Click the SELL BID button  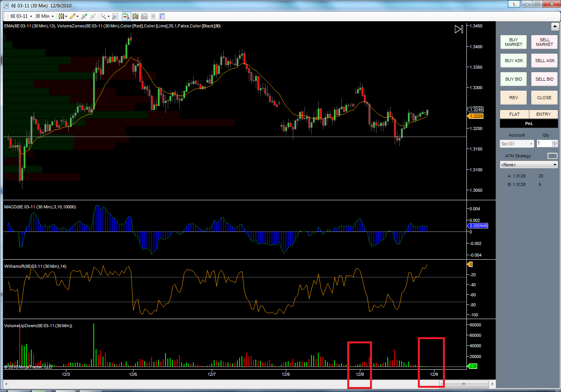tap(544, 79)
